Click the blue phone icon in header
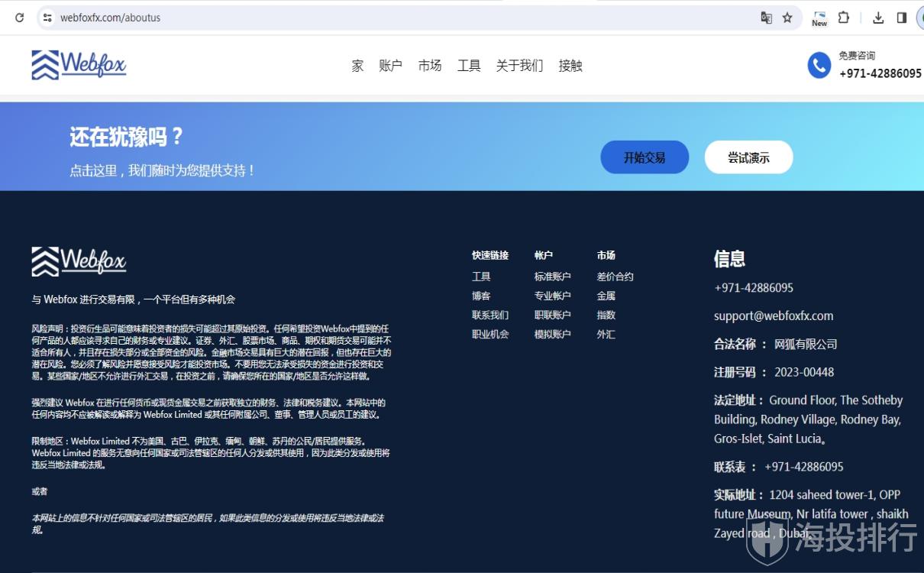 pyautogui.click(x=819, y=66)
